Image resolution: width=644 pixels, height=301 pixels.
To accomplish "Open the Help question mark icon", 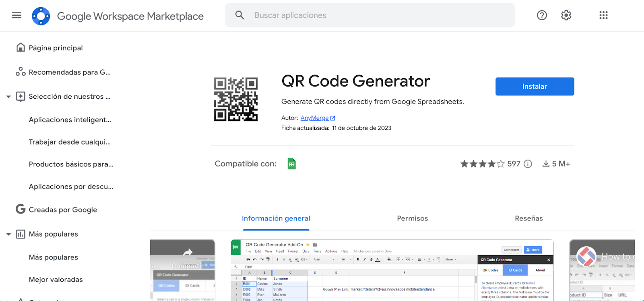I will (x=542, y=15).
